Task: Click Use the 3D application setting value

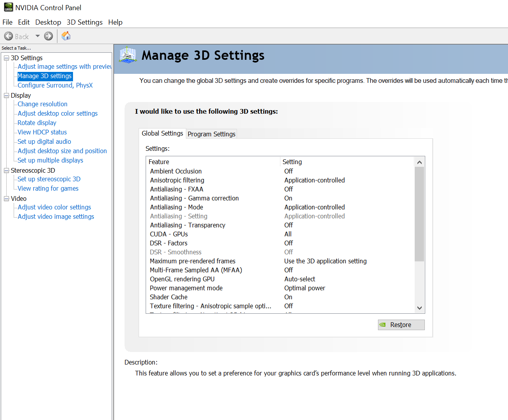Action: click(325, 261)
